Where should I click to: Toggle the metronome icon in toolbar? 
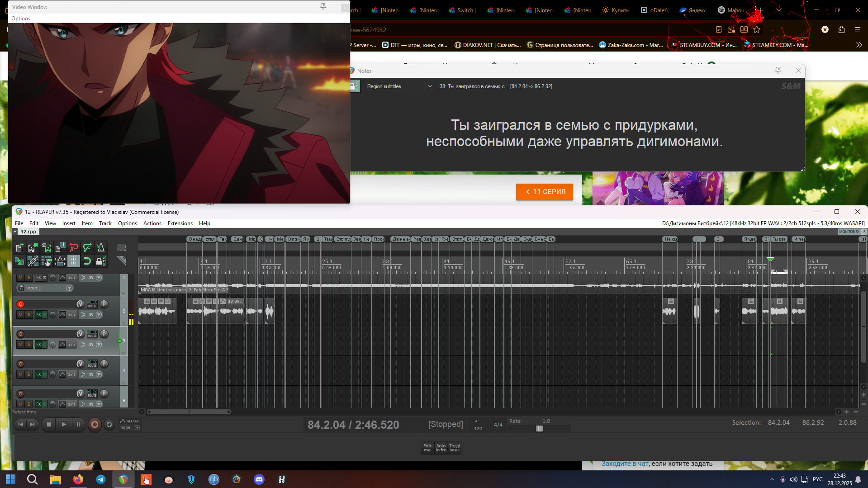(100, 247)
